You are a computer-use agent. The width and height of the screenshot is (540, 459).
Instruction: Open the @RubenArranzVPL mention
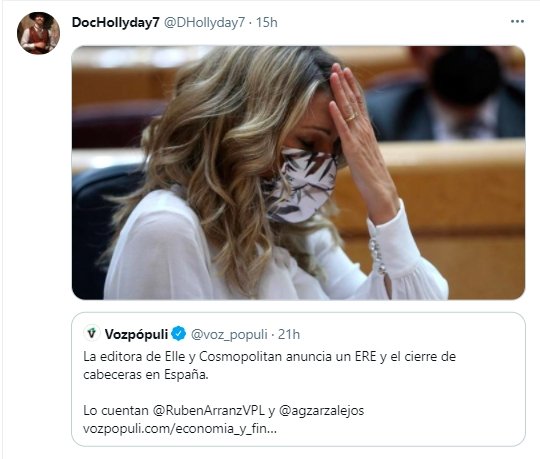tap(208, 410)
